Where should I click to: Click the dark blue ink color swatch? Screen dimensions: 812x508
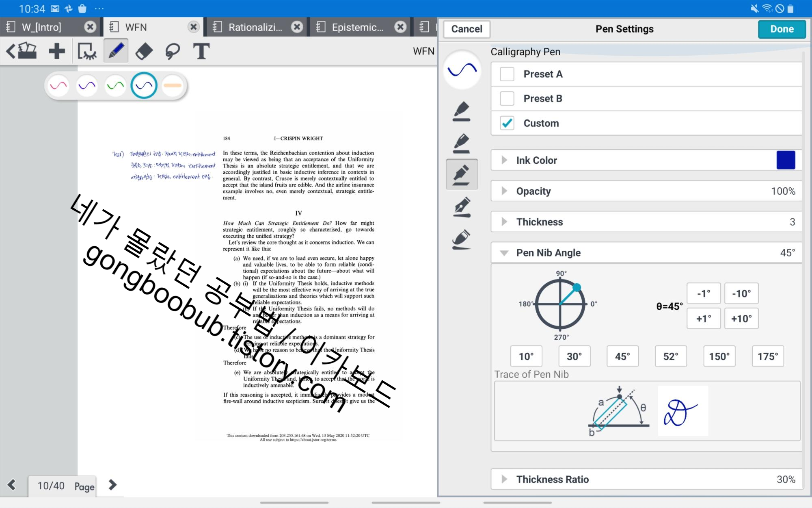tap(786, 160)
